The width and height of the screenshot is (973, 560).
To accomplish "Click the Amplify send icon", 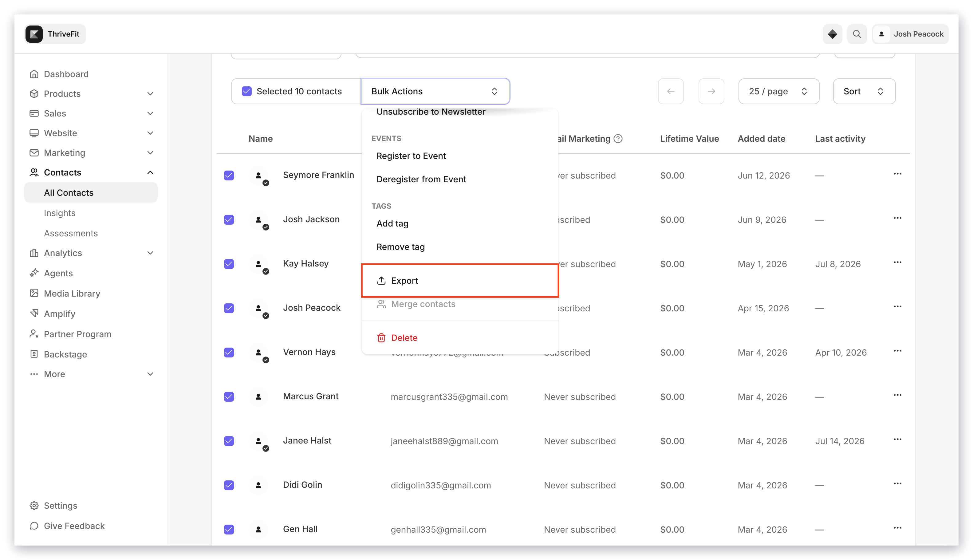I will 34,313.
